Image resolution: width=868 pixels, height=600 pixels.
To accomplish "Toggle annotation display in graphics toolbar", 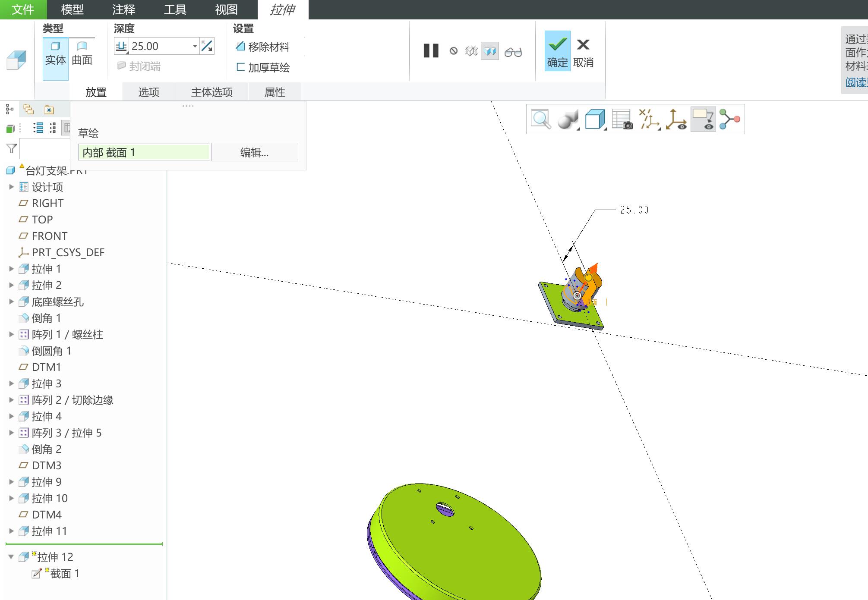I will tap(703, 119).
